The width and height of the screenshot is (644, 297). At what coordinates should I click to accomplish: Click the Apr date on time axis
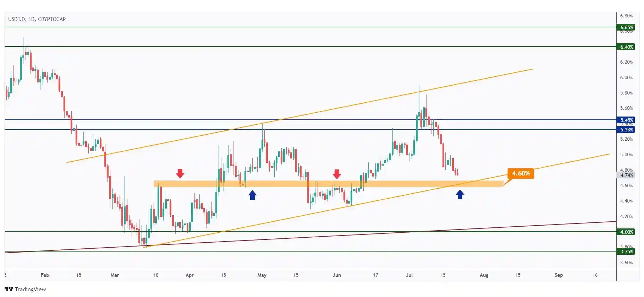click(x=189, y=275)
